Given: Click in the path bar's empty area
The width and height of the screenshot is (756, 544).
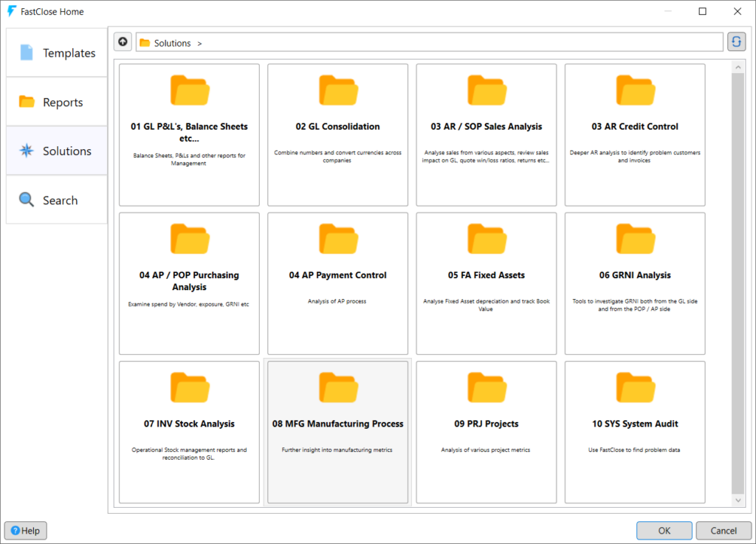Looking at the screenshot, I should pyautogui.click(x=463, y=42).
